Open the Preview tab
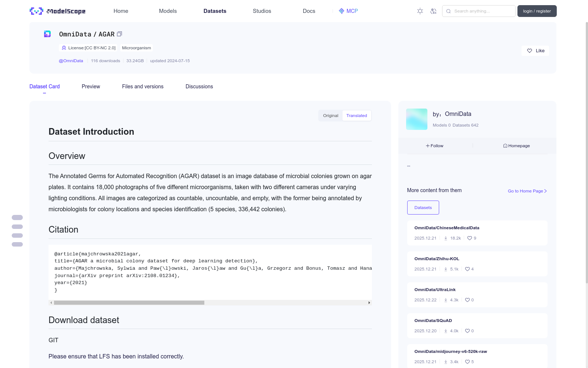 point(91,86)
